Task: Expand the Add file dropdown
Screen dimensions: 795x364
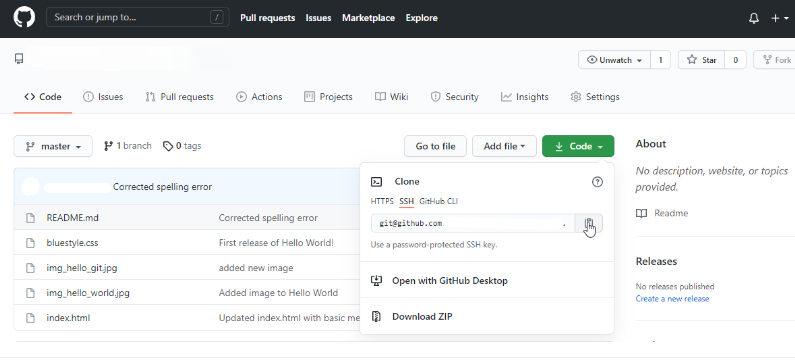Action: tap(504, 146)
